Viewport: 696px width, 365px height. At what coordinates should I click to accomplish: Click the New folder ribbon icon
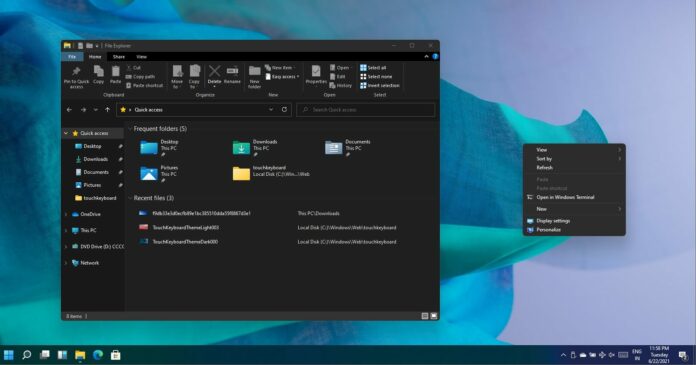(254, 71)
